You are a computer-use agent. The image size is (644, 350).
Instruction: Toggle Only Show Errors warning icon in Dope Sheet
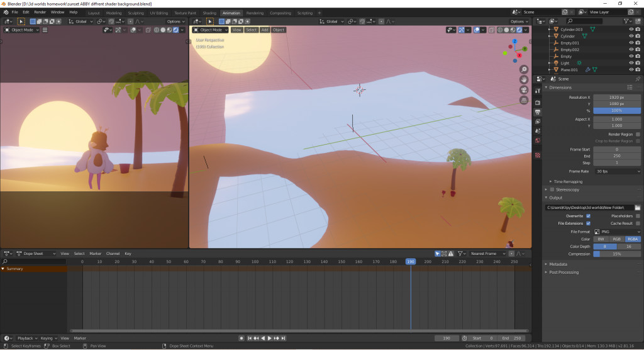(451, 254)
